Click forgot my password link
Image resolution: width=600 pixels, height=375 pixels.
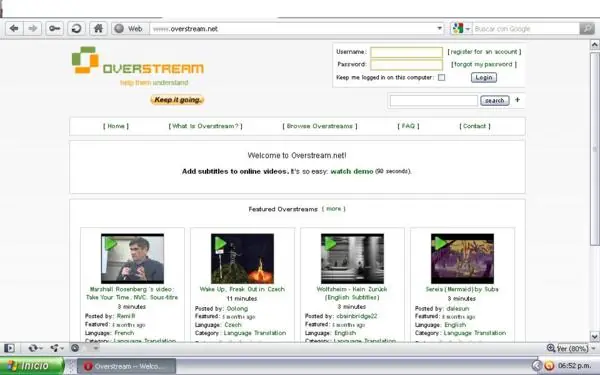484,64
